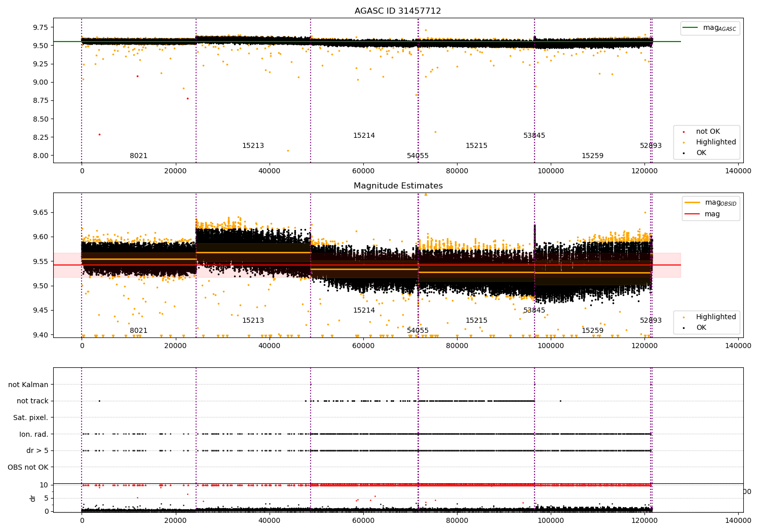Click x-axis tick 100000 in bottom plot

point(551,521)
